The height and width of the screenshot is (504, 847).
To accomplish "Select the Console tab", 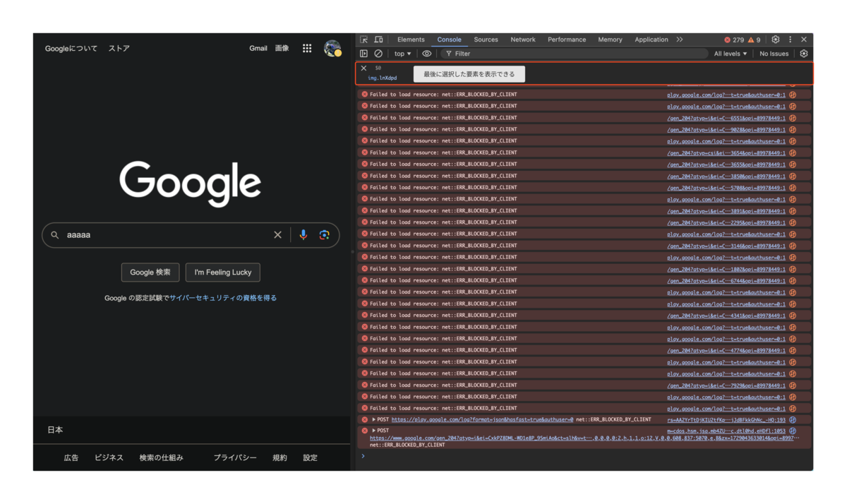I will pyautogui.click(x=449, y=40).
